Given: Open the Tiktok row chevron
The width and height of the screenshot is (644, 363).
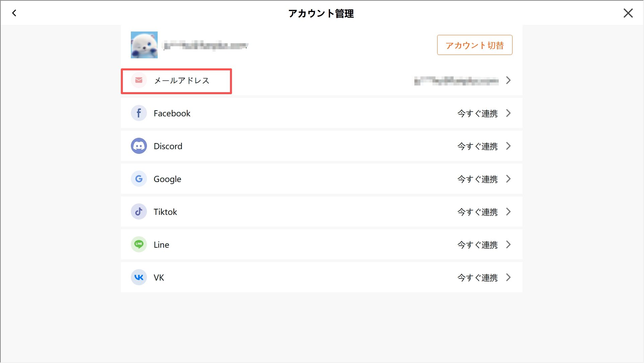Looking at the screenshot, I should (508, 212).
